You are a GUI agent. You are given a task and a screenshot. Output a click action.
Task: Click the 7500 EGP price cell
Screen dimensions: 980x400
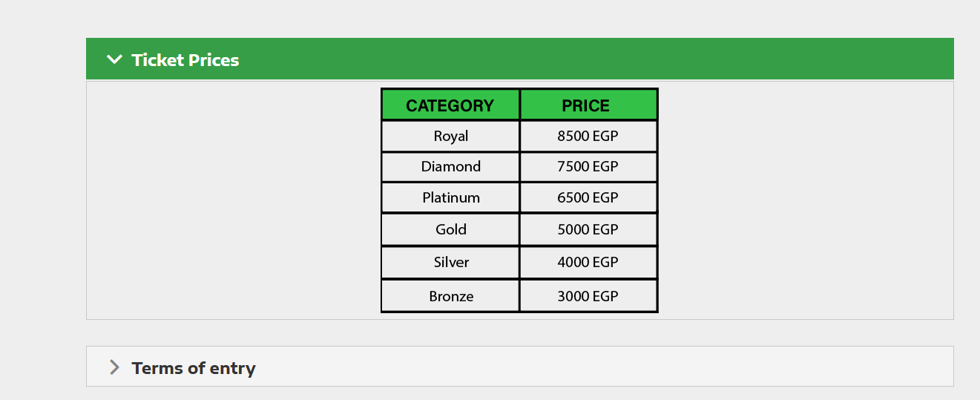pyautogui.click(x=588, y=167)
